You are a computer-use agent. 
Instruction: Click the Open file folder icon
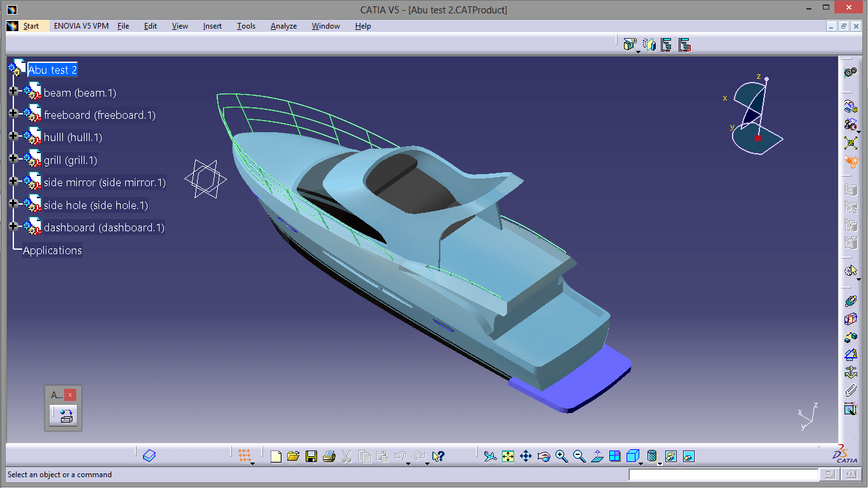[293, 456]
